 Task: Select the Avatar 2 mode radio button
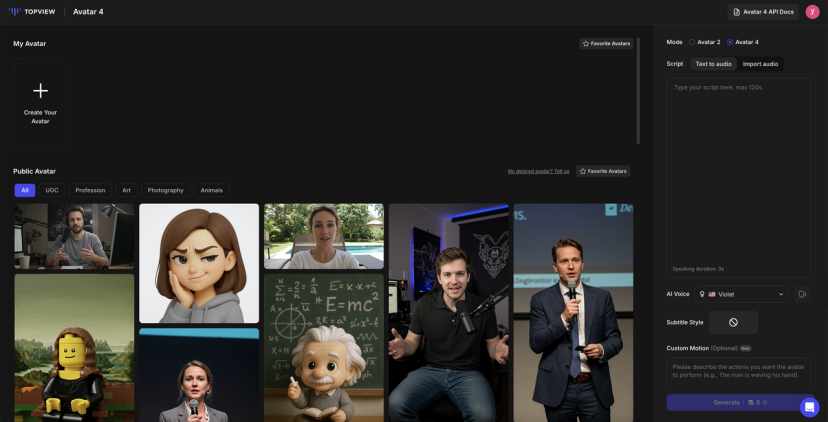click(692, 42)
